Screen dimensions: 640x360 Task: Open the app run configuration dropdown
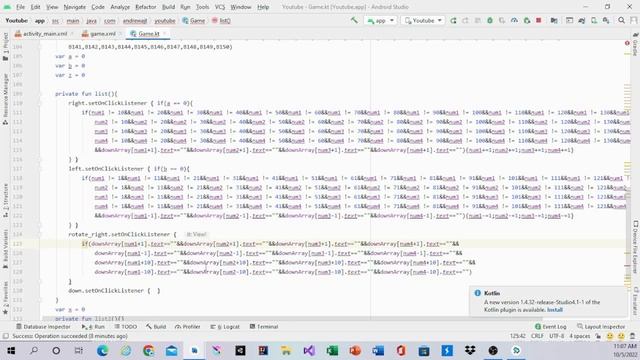[x=381, y=20]
